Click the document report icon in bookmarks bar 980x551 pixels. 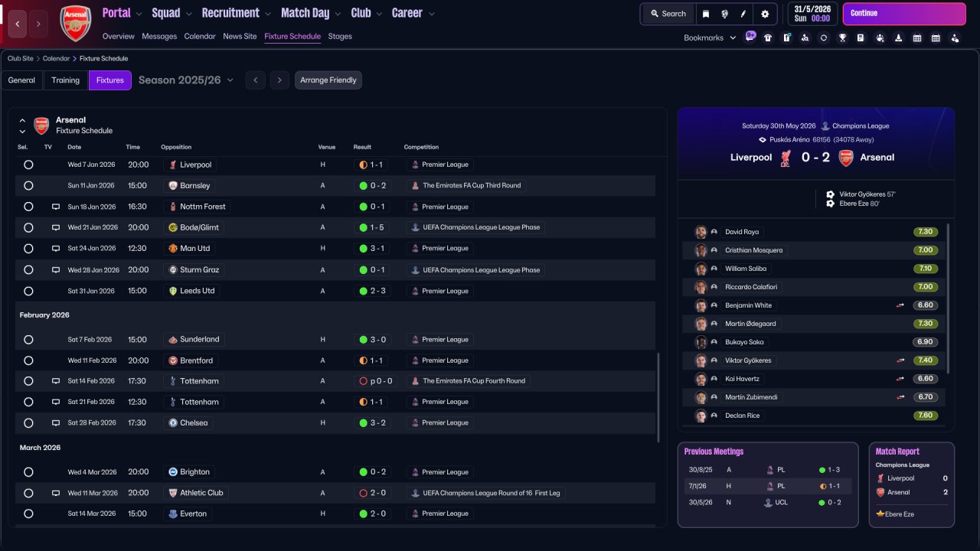tap(861, 37)
